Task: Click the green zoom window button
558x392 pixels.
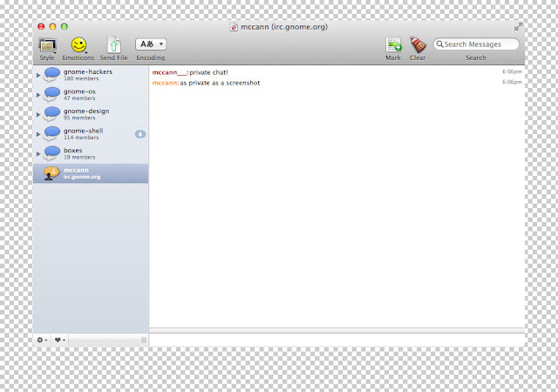Action: tap(64, 26)
